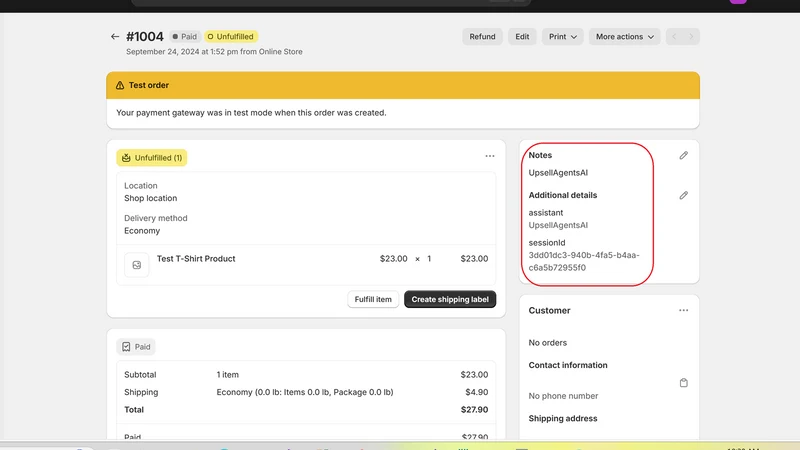Image resolution: width=800 pixels, height=450 pixels.
Task: Click the Unfulfilled status badge in the header
Action: point(231,37)
